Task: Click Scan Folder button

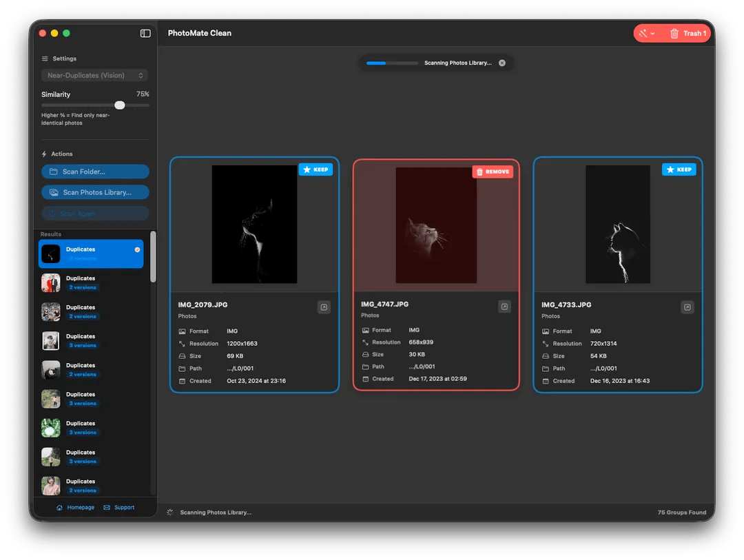Action: (x=95, y=172)
